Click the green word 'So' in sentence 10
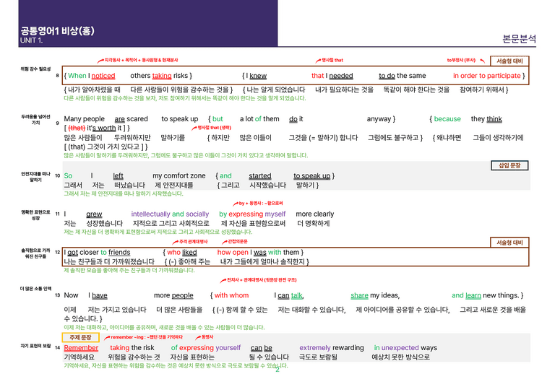This screenshot has height=392, width=555. coord(68,175)
